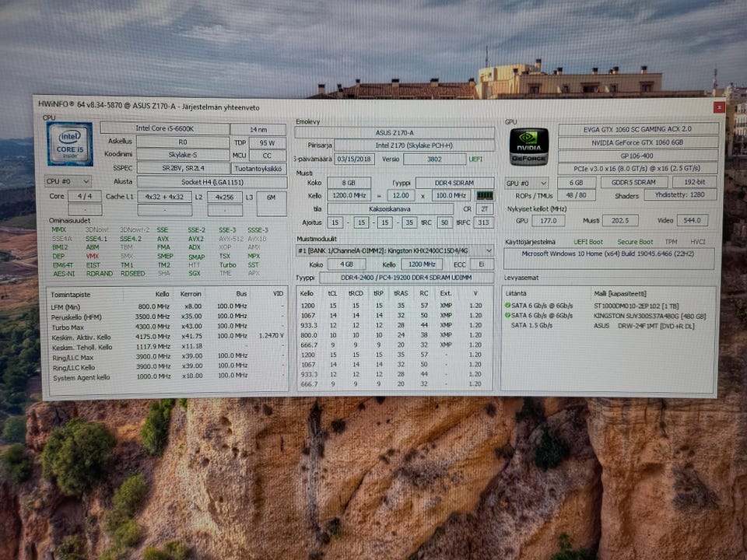The width and height of the screenshot is (747, 560).
Task: Click the PCIe v3.0 x16 bus field
Action: tap(637, 169)
